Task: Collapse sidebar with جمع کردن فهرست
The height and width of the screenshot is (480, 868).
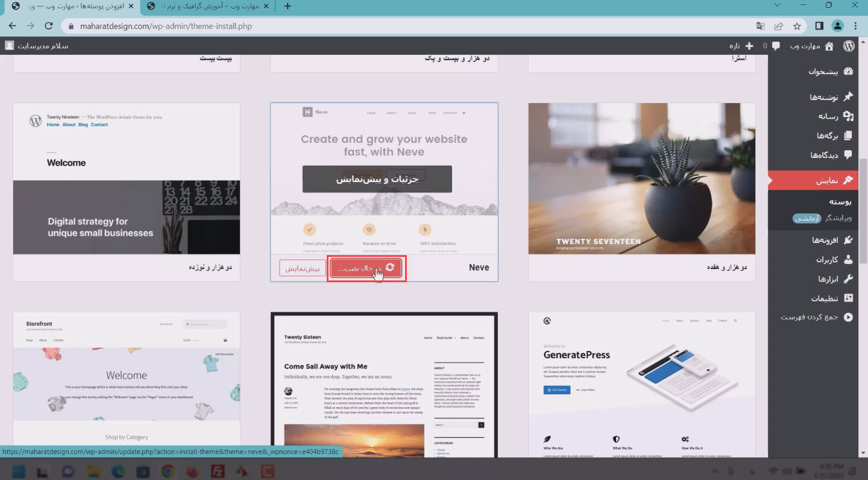Action: pyautogui.click(x=818, y=317)
